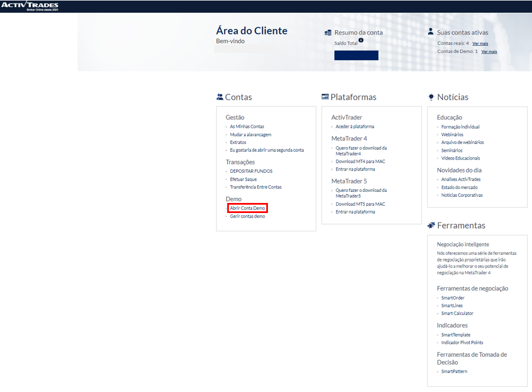Click the Contas section heading text
Screen dimensions: 532x392
coord(238,97)
